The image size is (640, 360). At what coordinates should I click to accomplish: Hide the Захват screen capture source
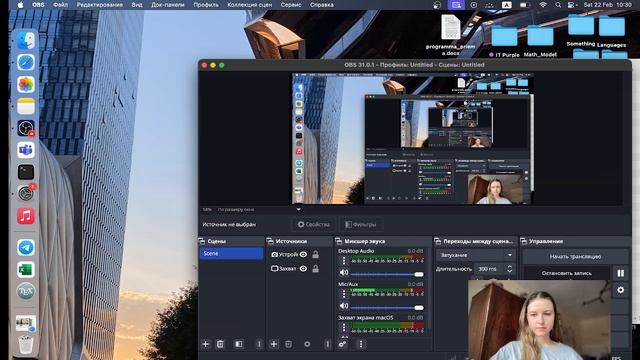tap(303, 269)
